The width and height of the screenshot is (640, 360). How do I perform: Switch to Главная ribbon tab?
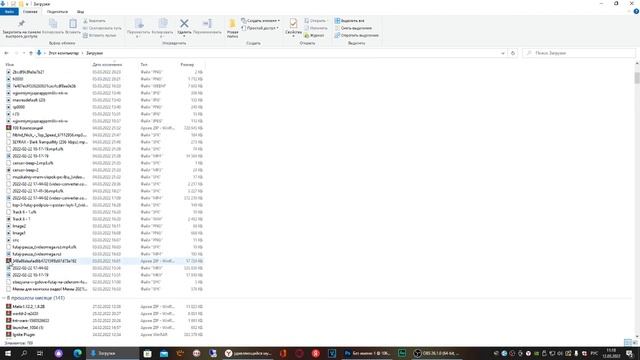click(30, 11)
